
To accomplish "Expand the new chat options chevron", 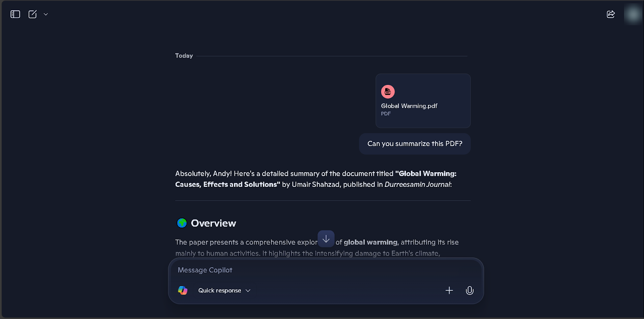I will point(46,14).
